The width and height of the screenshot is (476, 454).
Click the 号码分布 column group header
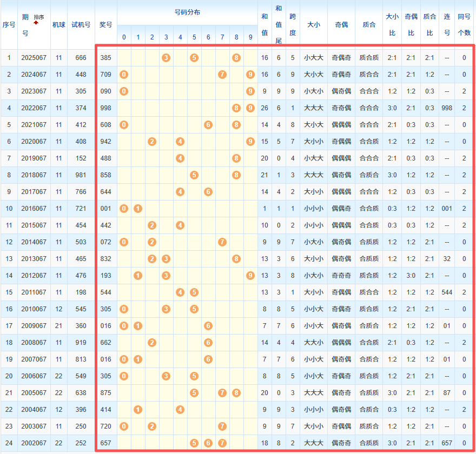point(187,12)
